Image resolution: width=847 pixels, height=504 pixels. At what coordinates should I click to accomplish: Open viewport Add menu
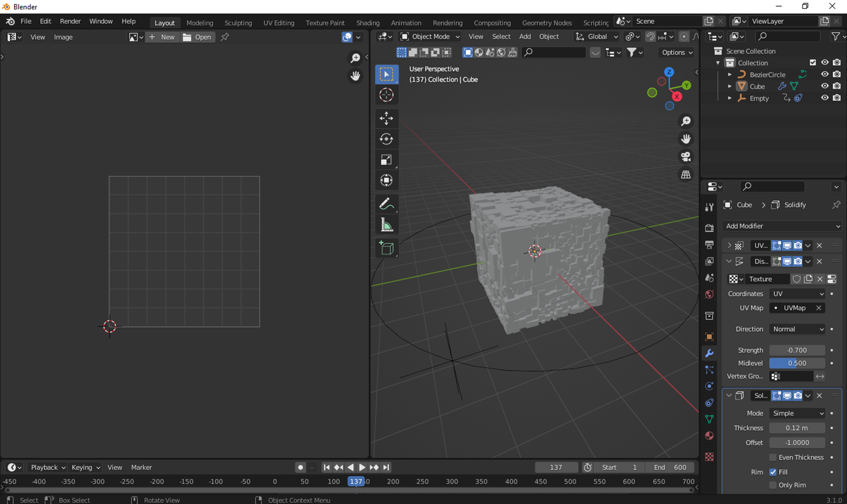(525, 36)
